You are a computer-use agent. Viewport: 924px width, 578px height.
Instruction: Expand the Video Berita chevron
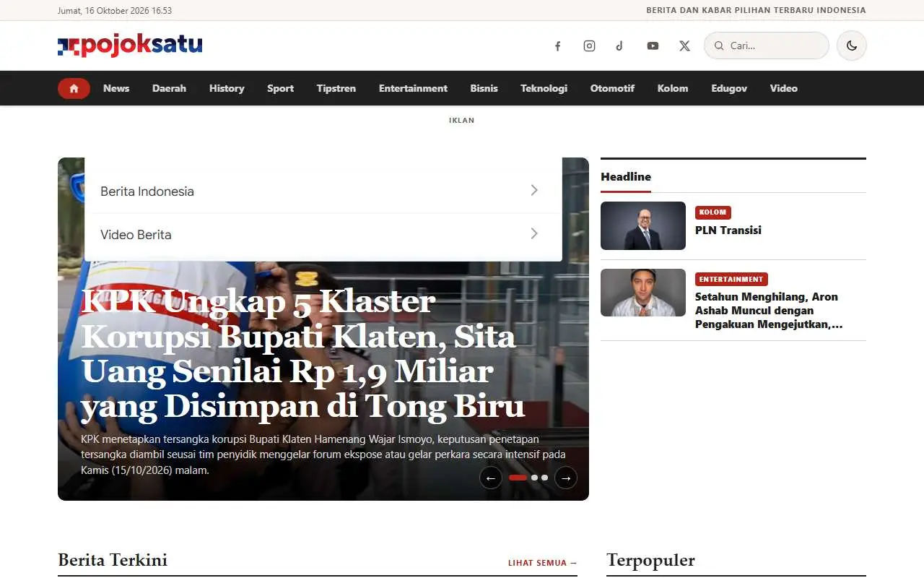tap(534, 234)
